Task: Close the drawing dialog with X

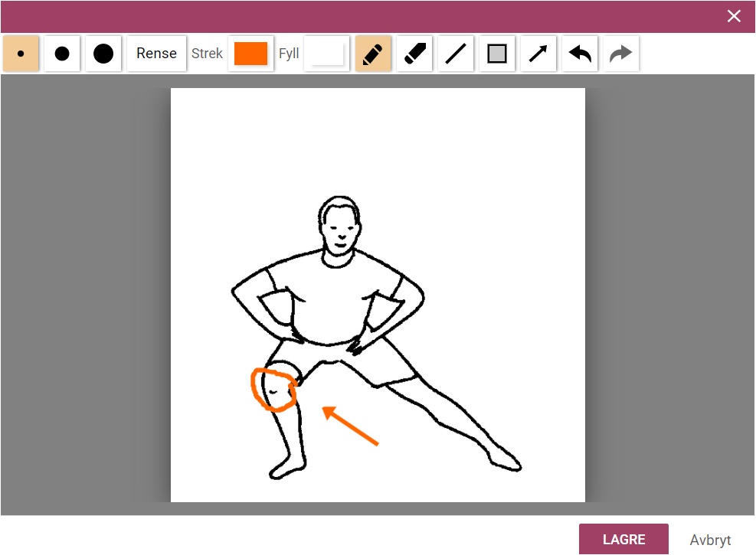Action: [x=734, y=16]
